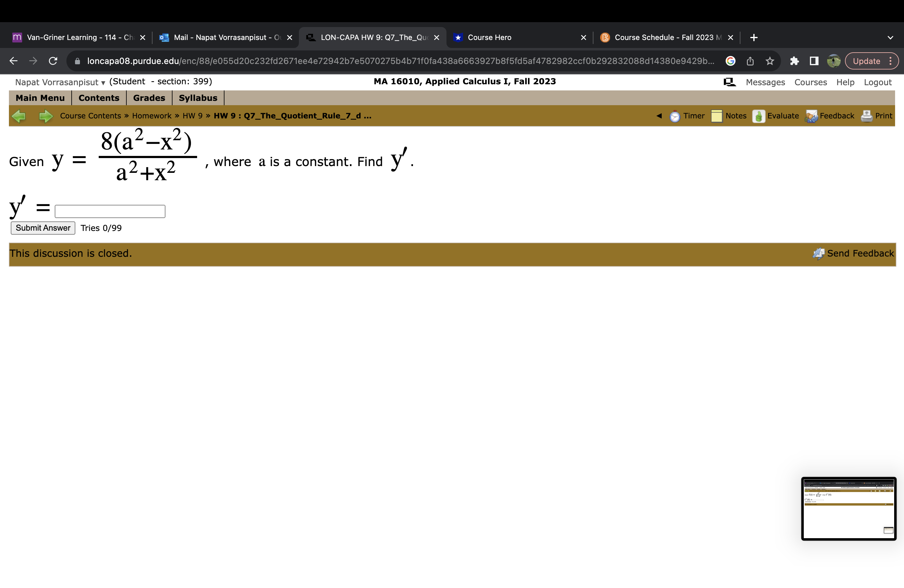
Task: Click the Send Feedback icon
Action: pyautogui.click(x=819, y=253)
